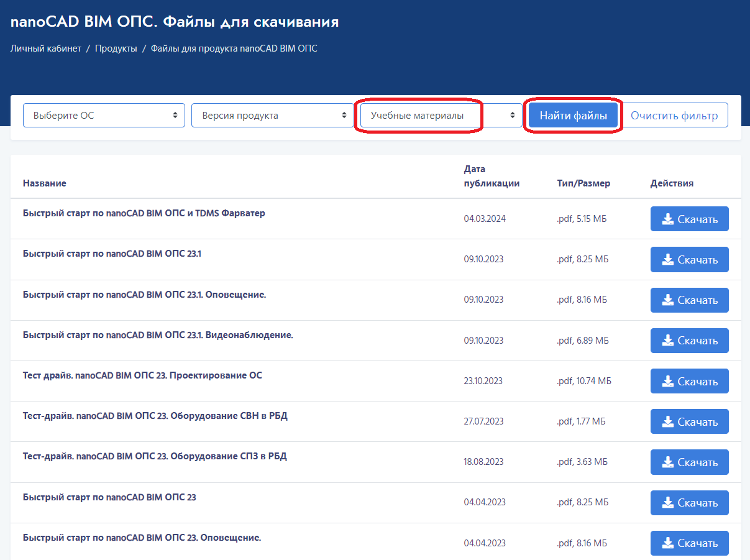750x560 pixels.
Task: Click the 'Тип/Размер' column header
Action: [x=583, y=183]
